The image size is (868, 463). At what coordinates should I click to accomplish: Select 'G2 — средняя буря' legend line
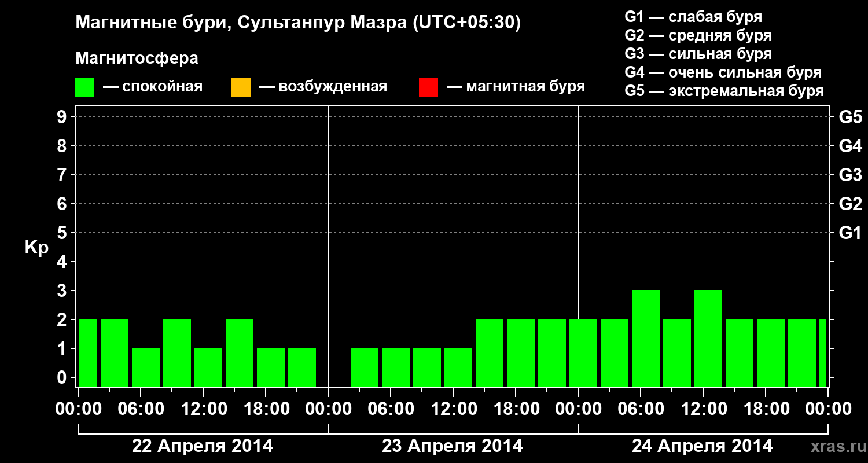[x=698, y=35]
